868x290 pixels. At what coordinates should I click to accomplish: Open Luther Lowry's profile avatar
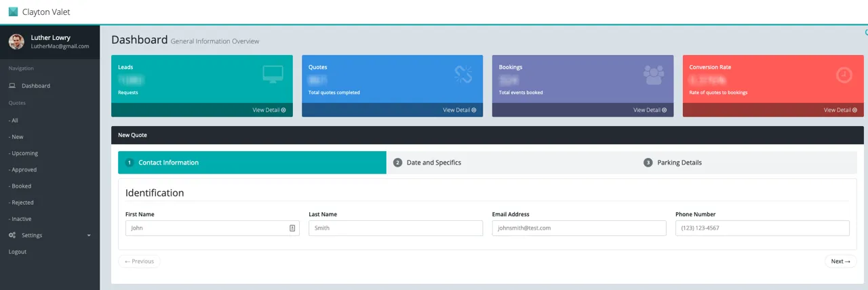(x=16, y=42)
